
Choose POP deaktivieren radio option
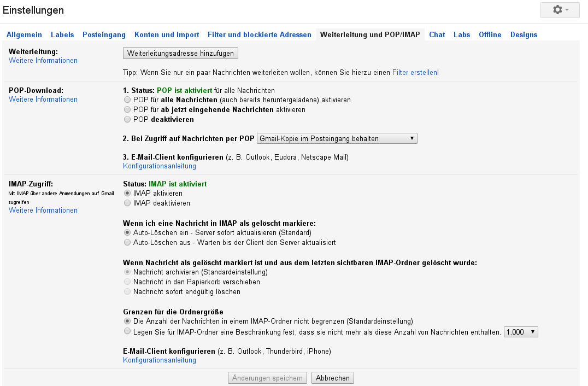click(x=127, y=119)
